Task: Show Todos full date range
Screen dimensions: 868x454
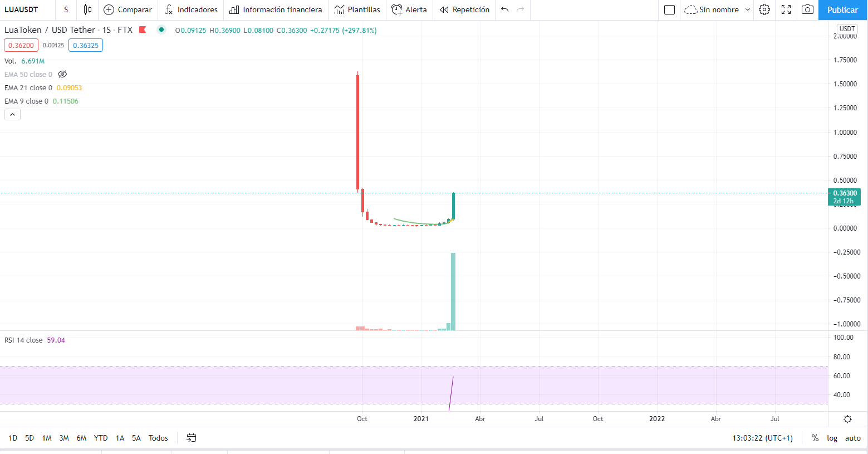Action: [158, 438]
